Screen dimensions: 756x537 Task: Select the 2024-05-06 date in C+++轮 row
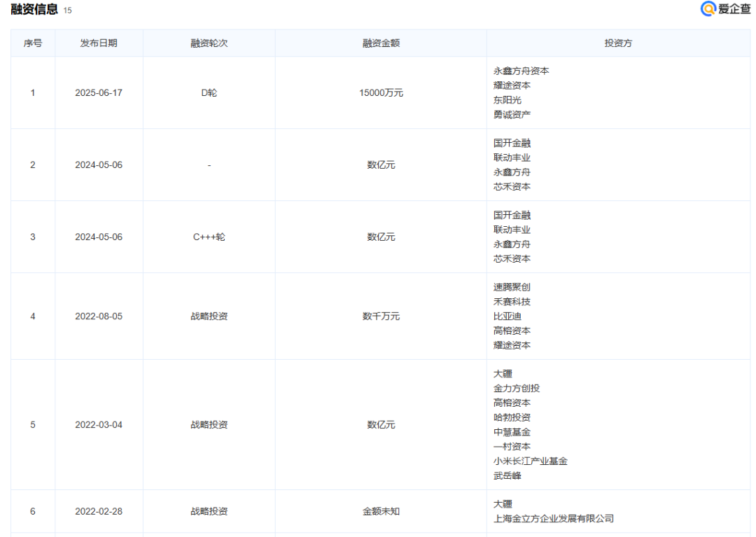99,237
